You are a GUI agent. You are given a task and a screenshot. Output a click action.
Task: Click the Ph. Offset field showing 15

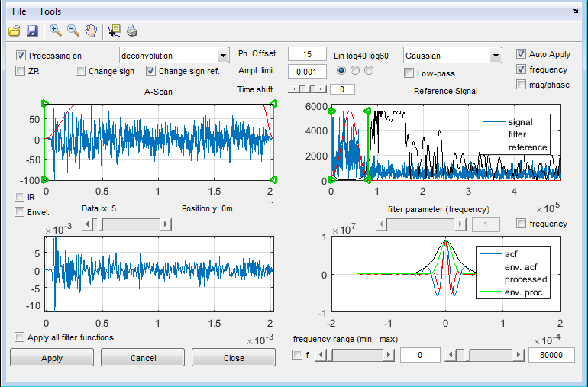(307, 54)
